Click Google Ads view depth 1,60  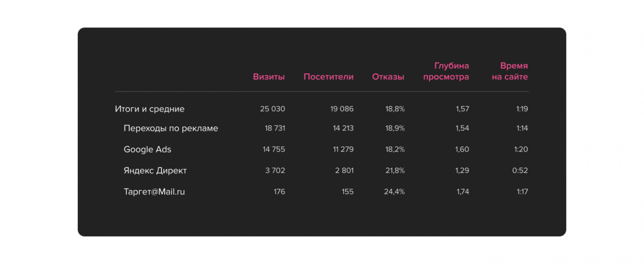(462, 150)
